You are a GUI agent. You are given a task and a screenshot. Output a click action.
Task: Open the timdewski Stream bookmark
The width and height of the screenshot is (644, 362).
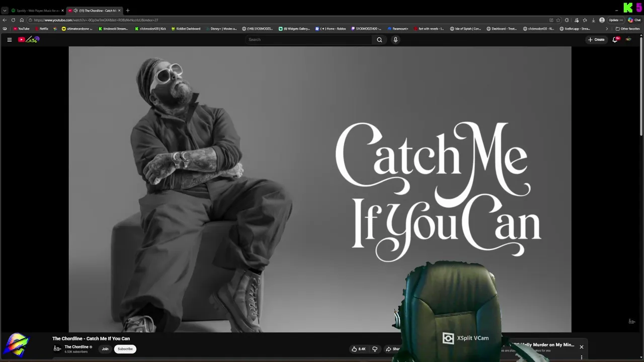tap(113, 29)
